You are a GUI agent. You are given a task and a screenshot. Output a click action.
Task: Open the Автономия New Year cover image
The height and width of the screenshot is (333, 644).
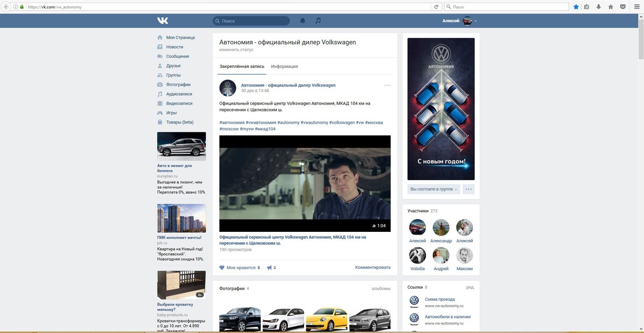pos(441,109)
